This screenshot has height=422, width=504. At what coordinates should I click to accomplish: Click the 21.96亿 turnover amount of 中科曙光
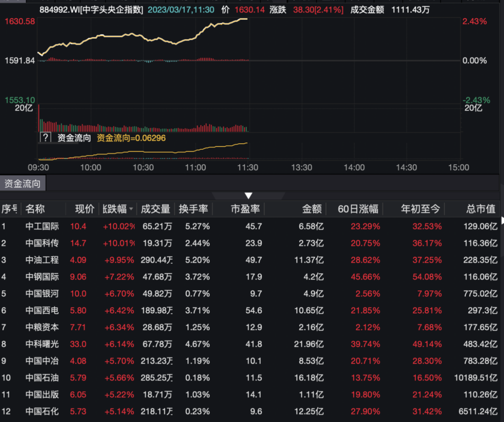(x=309, y=344)
